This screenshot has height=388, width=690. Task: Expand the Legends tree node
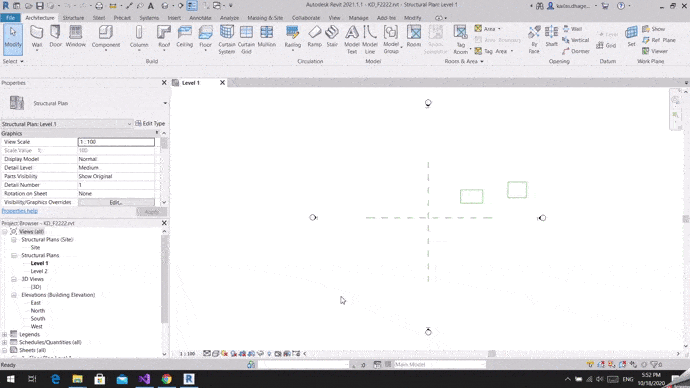click(4, 334)
